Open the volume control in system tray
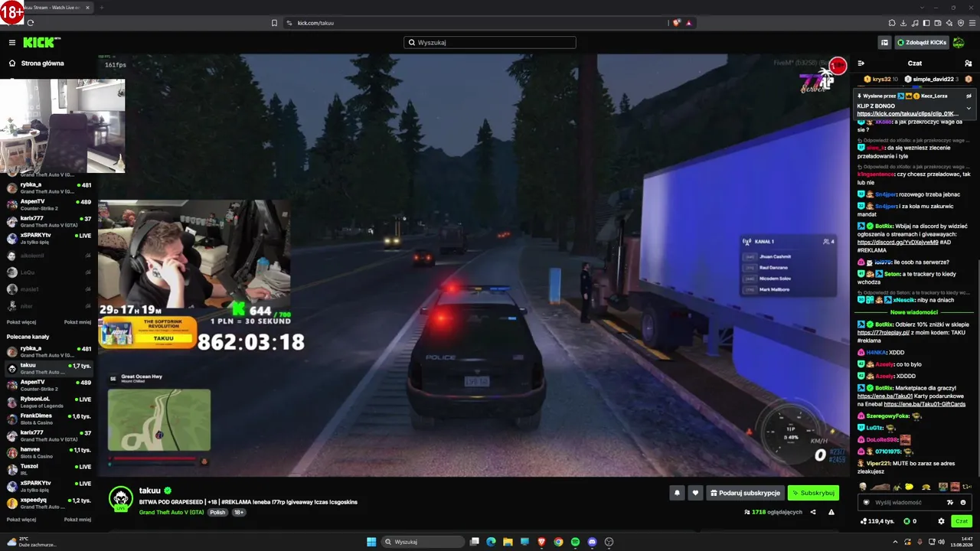The height and width of the screenshot is (551, 980). [941, 542]
